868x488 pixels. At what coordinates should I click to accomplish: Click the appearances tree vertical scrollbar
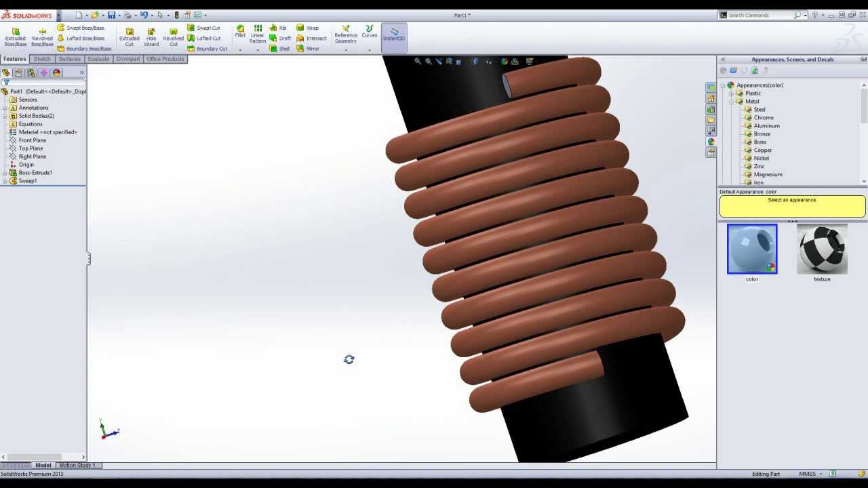coord(864,133)
